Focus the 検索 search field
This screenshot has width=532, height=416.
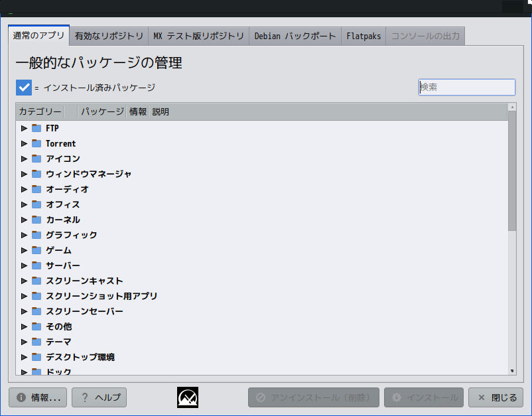pyautogui.click(x=467, y=87)
